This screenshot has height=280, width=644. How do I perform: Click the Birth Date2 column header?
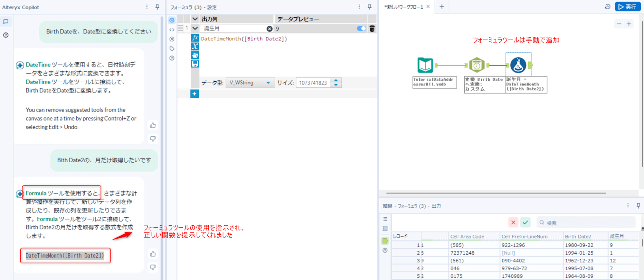pos(585,237)
